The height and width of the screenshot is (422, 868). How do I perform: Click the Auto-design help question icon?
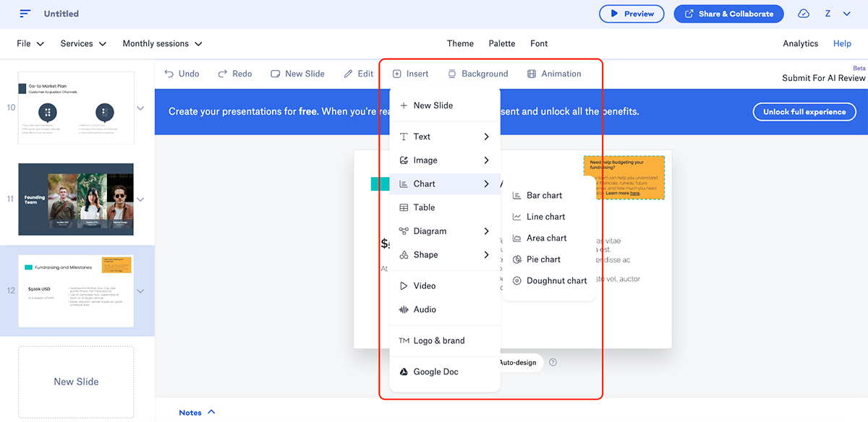[553, 362]
